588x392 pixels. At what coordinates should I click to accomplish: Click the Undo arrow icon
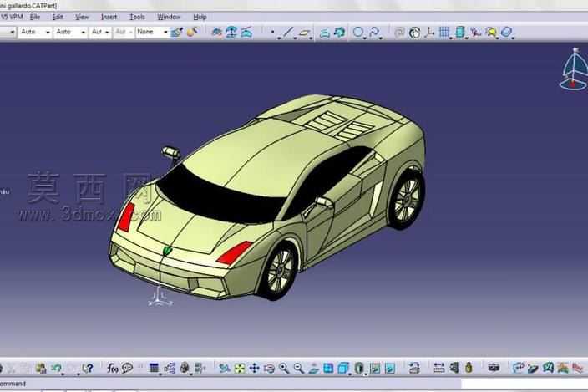[x=56, y=369]
